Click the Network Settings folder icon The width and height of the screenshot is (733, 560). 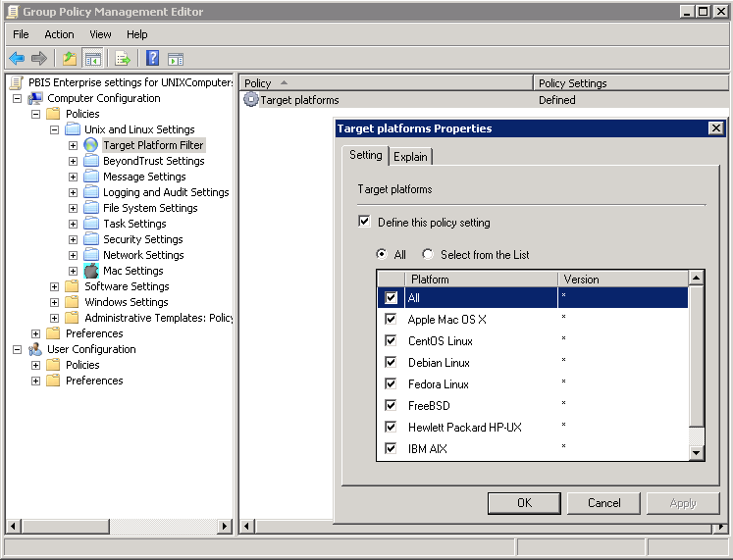pos(91,255)
